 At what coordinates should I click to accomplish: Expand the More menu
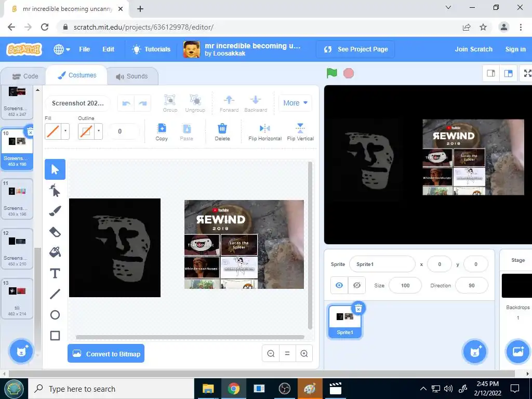pos(295,103)
